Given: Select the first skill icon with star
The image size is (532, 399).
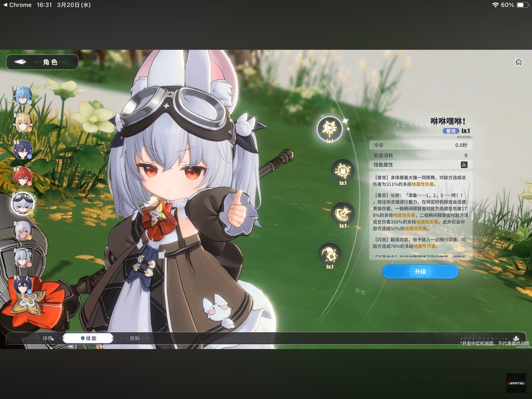Looking at the screenshot, I should click(329, 129).
